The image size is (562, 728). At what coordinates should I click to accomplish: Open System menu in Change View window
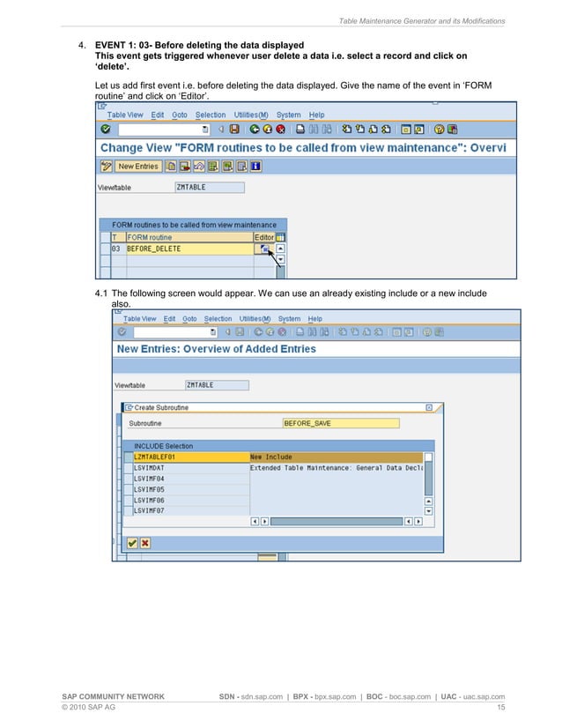[x=289, y=115]
